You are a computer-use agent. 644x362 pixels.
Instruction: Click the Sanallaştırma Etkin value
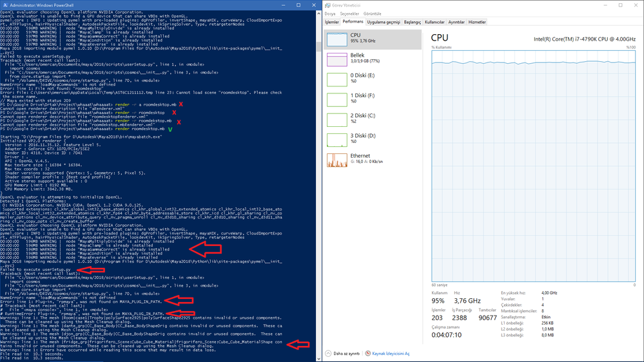545,318
